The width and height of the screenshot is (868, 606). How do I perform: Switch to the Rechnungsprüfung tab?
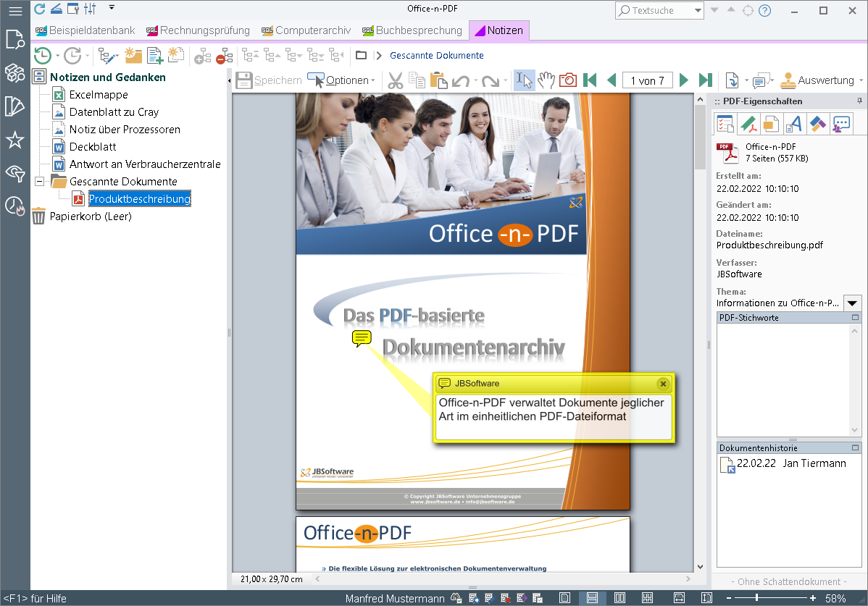pyautogui.click(x=199, y=30)
